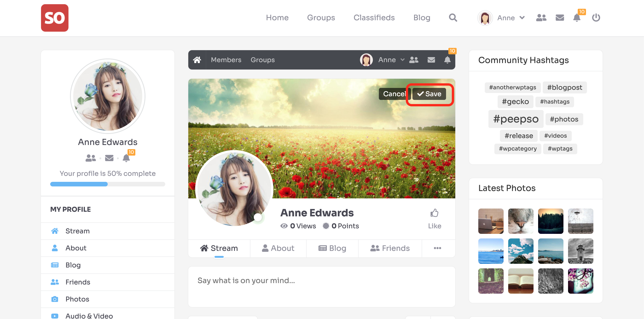644x319 pixels.
Task: Click the profile completeness progress bar
Action: point(107,184)
